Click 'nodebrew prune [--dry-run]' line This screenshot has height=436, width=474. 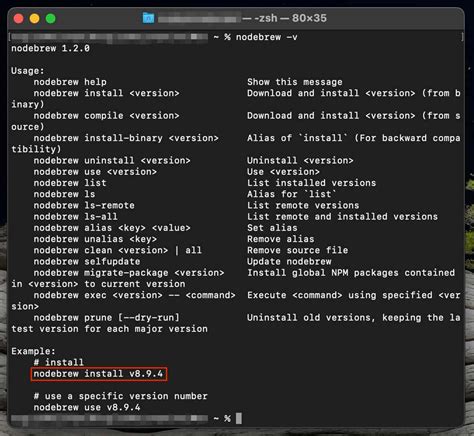tap(106, 318)
